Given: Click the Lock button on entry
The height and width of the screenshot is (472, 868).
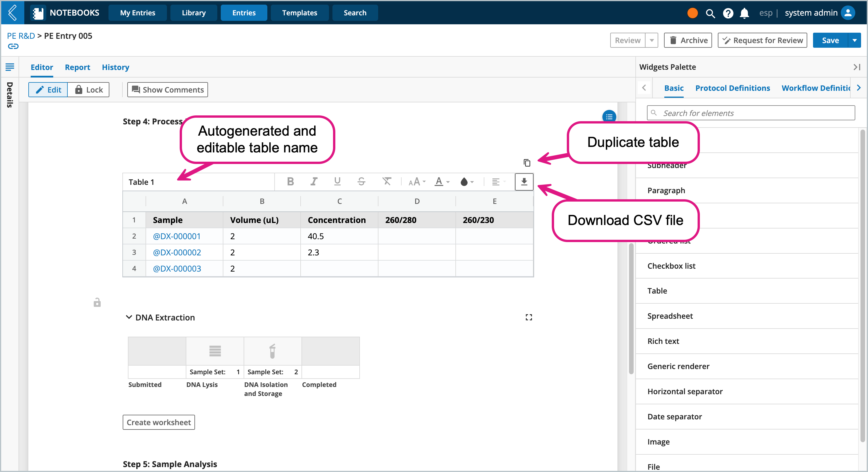Looking at the screenshot, I should click(89, 90).
